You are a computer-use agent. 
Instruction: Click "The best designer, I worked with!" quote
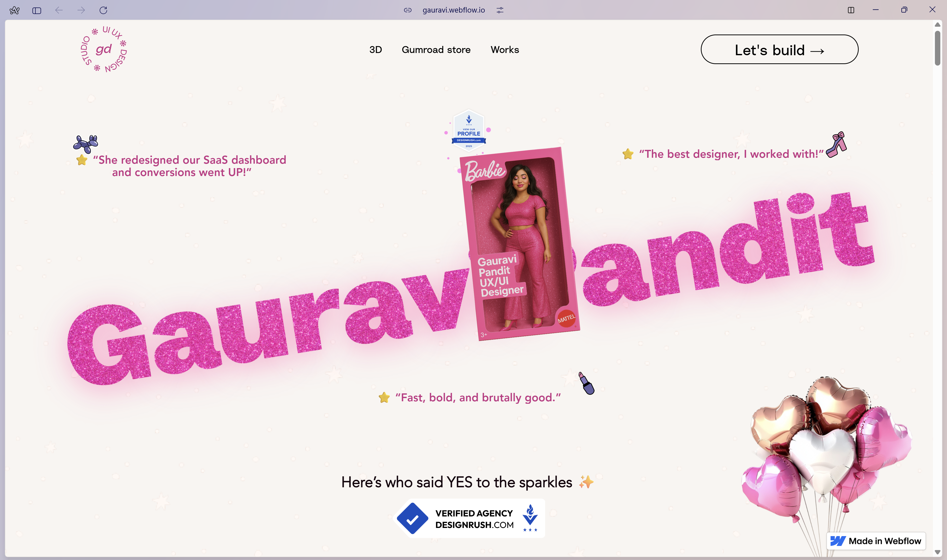coord(731,154)
